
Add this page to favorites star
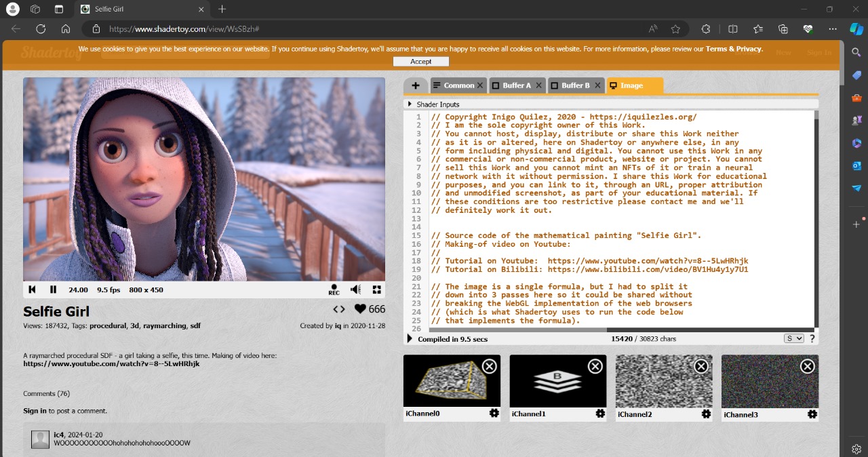pyautogui.click(x=675, y=29)
